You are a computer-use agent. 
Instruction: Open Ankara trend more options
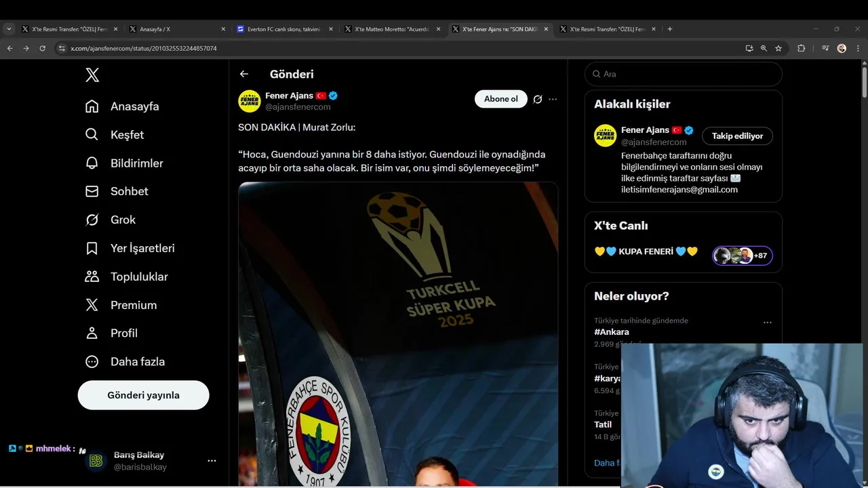tap(768, 323)
